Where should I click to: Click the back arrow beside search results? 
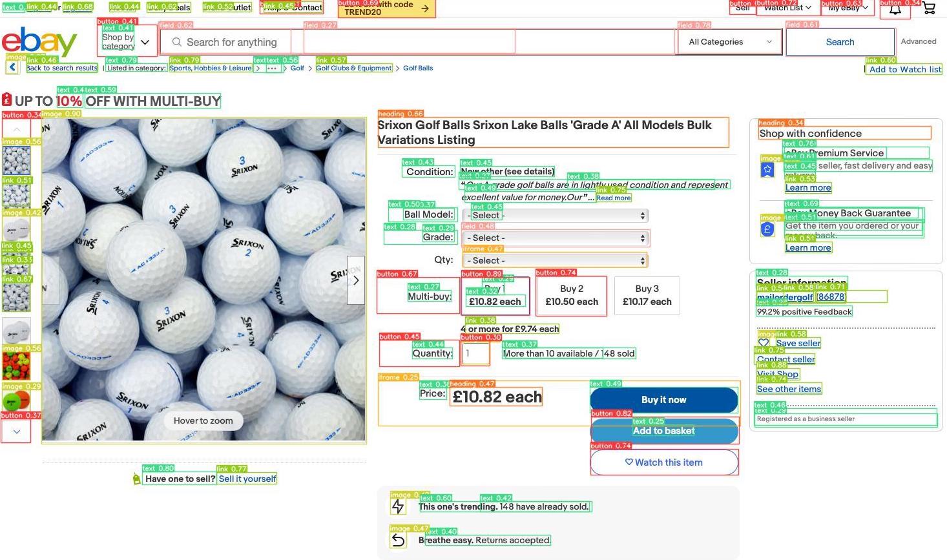(x=12, y=68)
